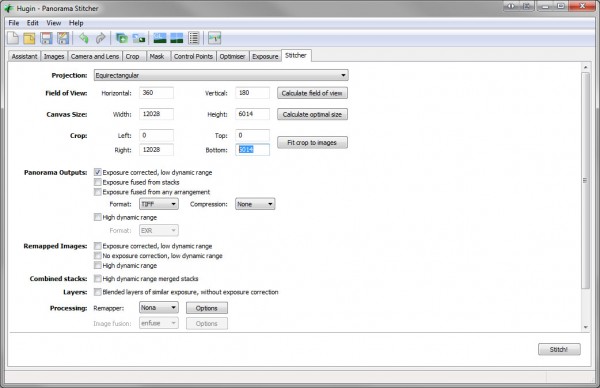Click the canvas Width field
600x388 pixels.
(156, 114)
